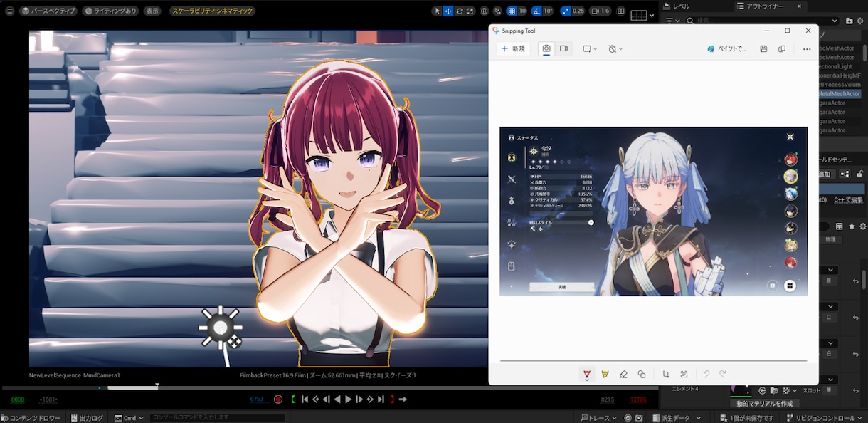Copy the snip with the copy icon

pos(782,48)
